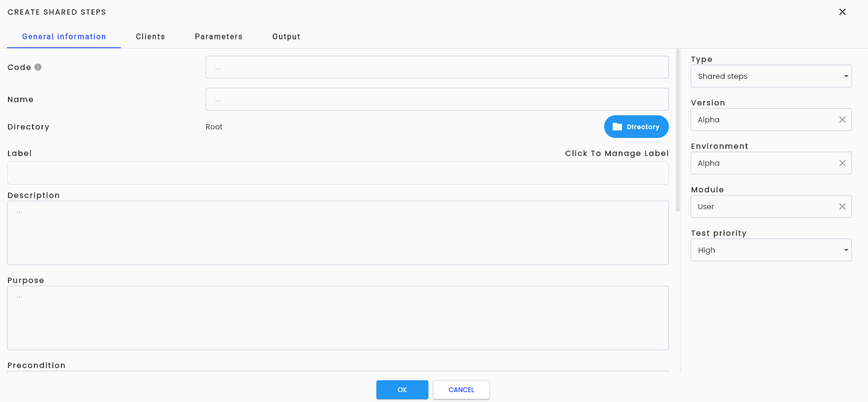
Task: Switch to the General information tab
Action: (x=64, y=37)
